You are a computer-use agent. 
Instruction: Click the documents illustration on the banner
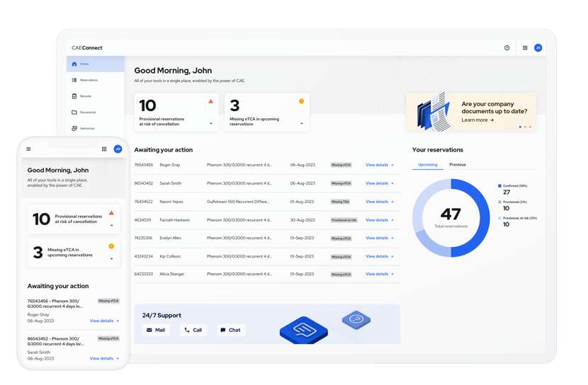tap(434, 112)
